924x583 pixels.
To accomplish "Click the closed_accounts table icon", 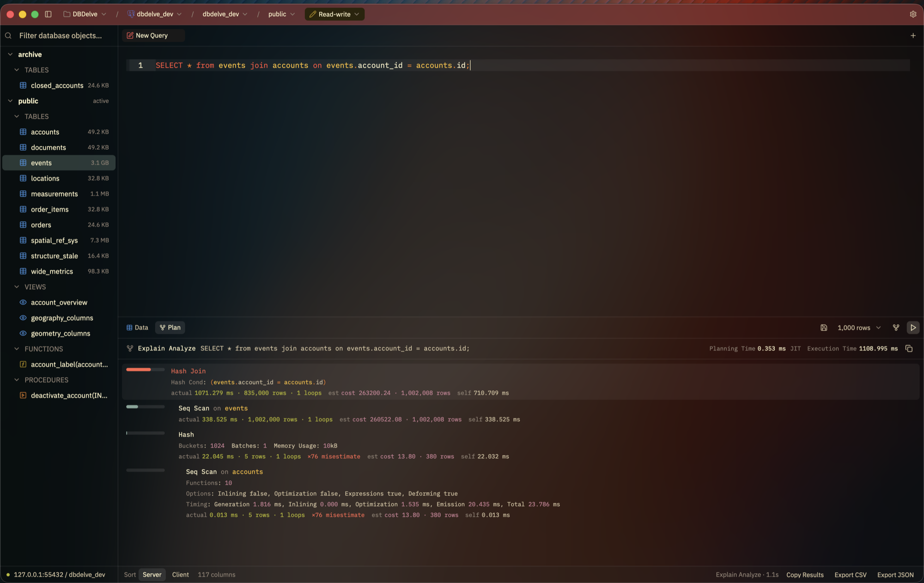I will coord(23,85).
